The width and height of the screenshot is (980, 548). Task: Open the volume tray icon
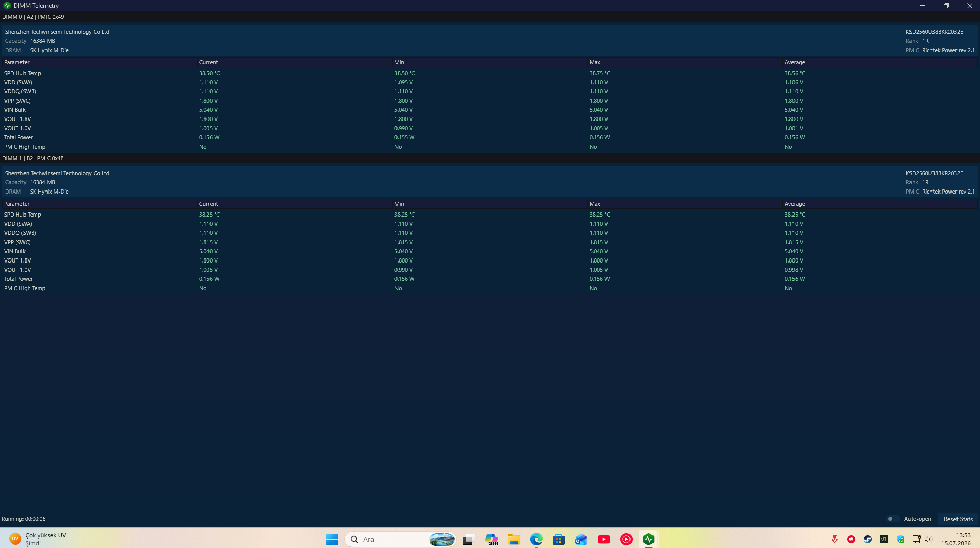point(928,539)
